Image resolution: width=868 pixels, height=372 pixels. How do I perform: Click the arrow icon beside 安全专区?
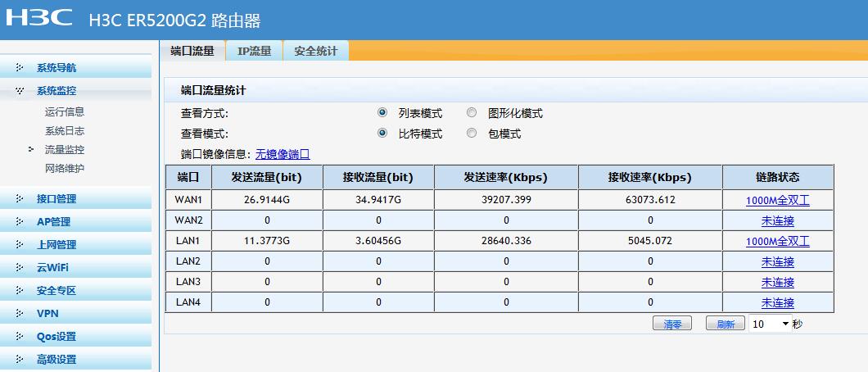(20, 291)
